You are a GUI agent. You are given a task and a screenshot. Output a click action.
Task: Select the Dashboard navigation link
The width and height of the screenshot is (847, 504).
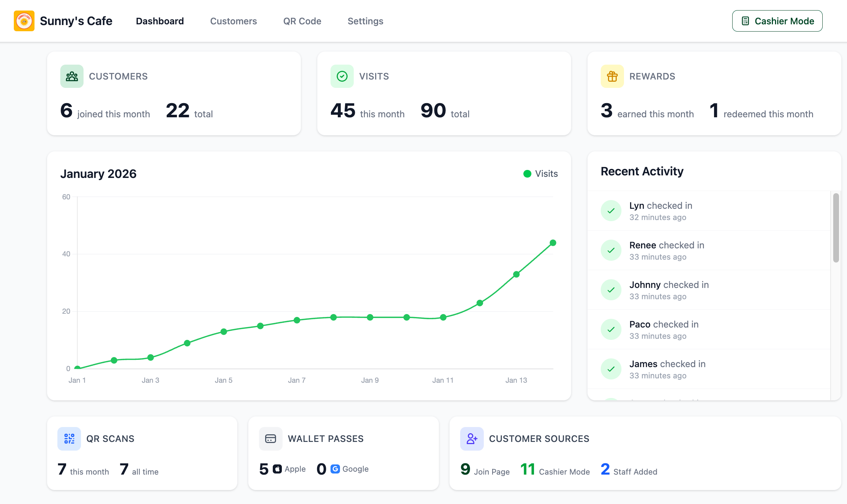tap(159, 21)
